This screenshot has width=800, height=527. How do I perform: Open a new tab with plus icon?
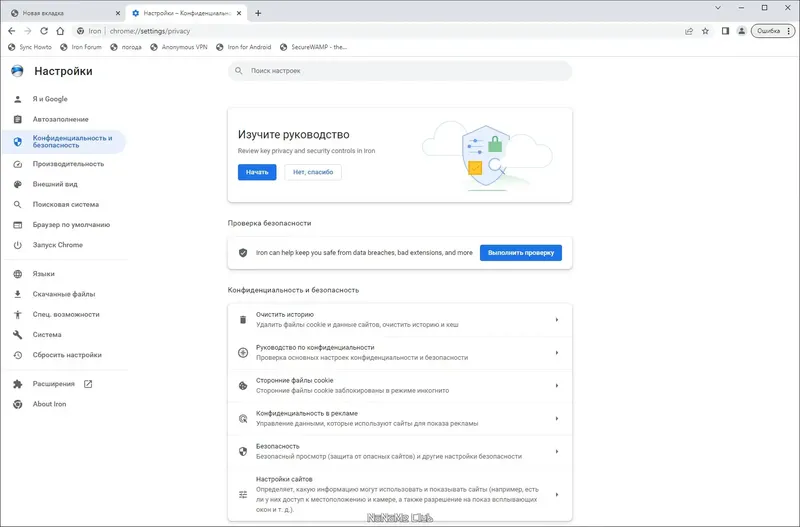pos(258,13)
